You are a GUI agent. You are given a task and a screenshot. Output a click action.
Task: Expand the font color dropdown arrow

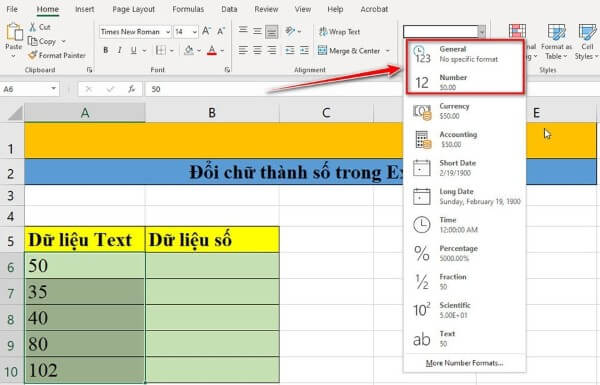tap(222, 51)
